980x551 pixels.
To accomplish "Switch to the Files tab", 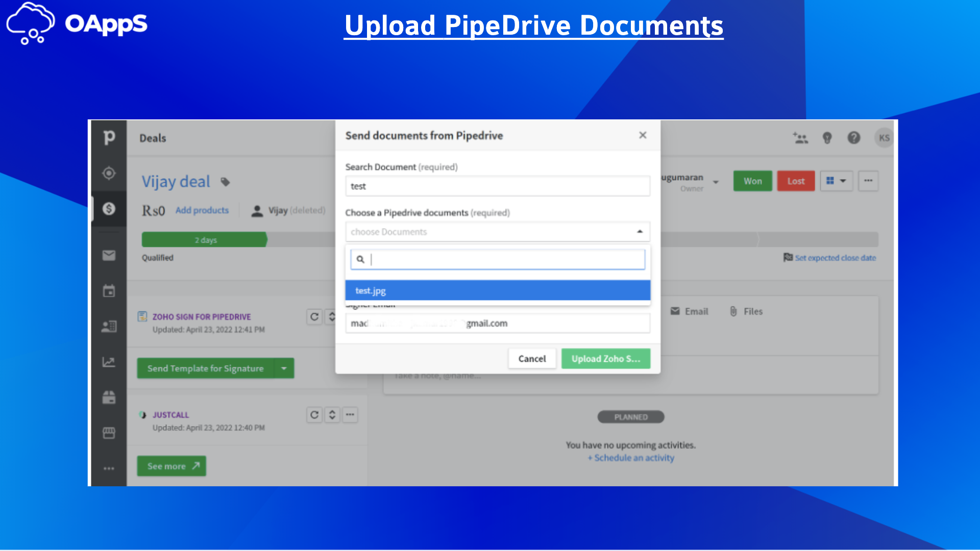I will (746, 311).
